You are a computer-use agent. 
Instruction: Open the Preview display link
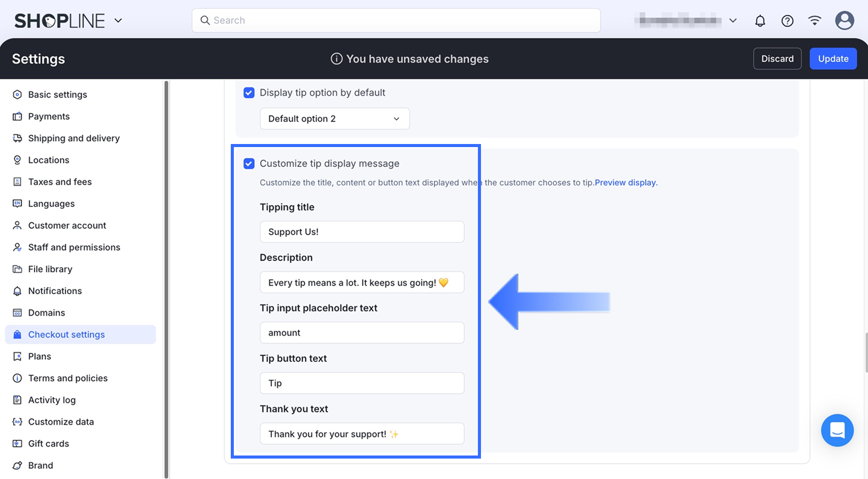(625, 182)
